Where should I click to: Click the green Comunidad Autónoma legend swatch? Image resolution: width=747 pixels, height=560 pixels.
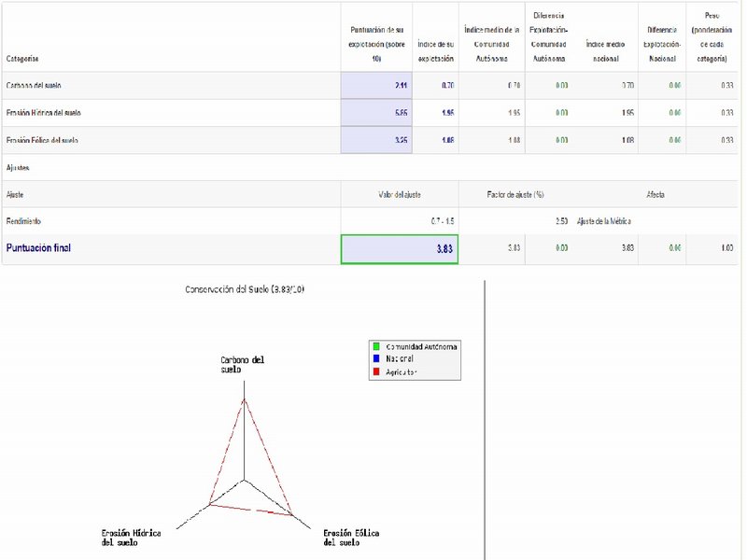tap(376, 346)
